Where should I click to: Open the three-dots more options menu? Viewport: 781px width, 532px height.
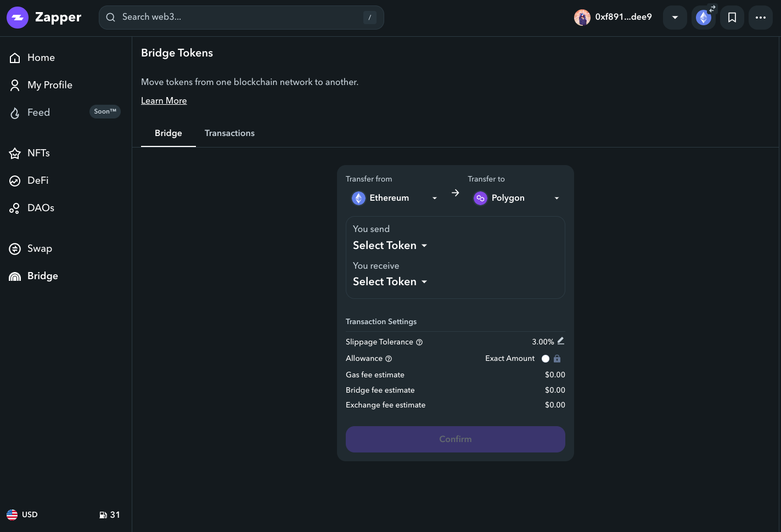[760, 18]
